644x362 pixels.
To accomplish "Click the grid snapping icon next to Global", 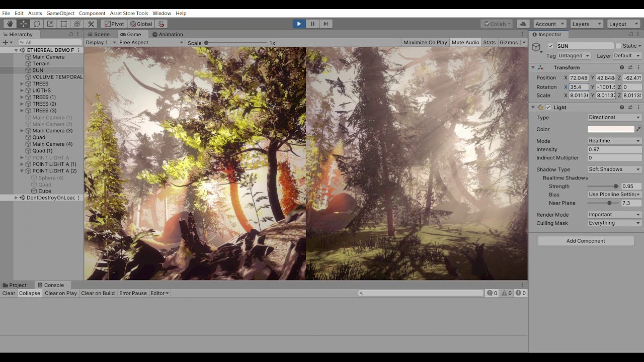I will [161, 24].
